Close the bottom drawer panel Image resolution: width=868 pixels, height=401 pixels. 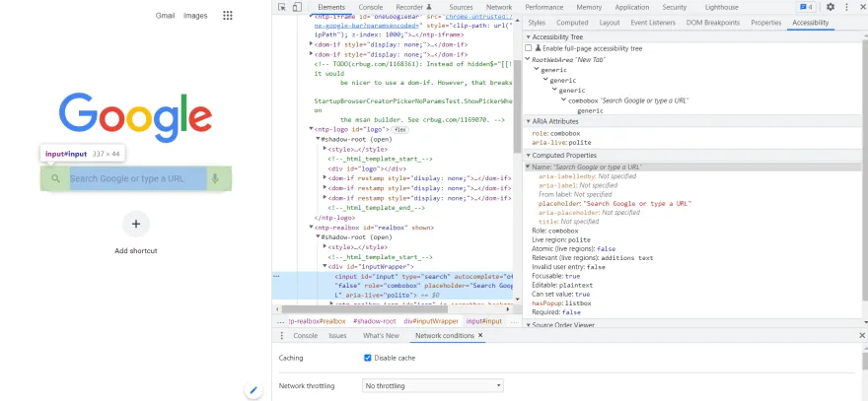(x=862, y=336)
